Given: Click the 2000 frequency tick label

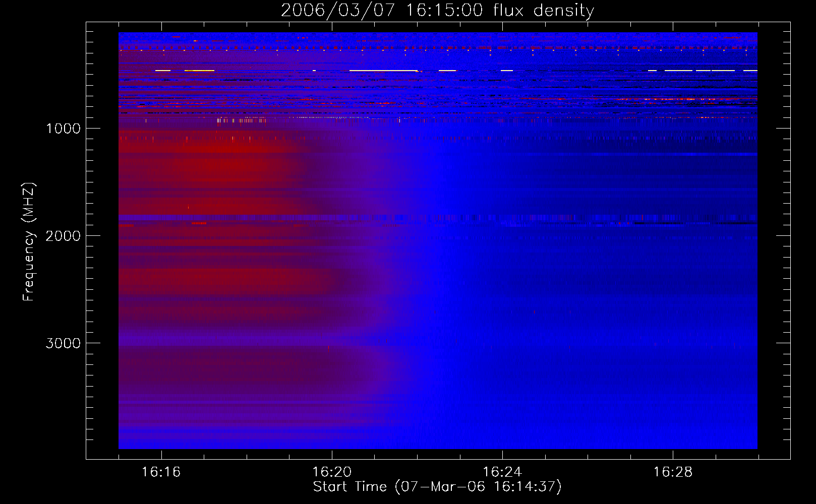Looking at the screenshot, I should click(63, 236).
